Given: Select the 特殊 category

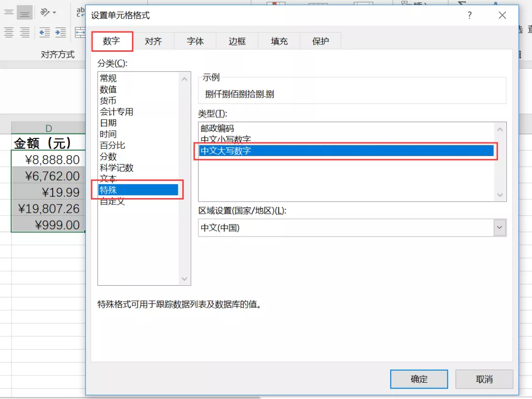Looking at the screenshot, I should pos(138,190).
